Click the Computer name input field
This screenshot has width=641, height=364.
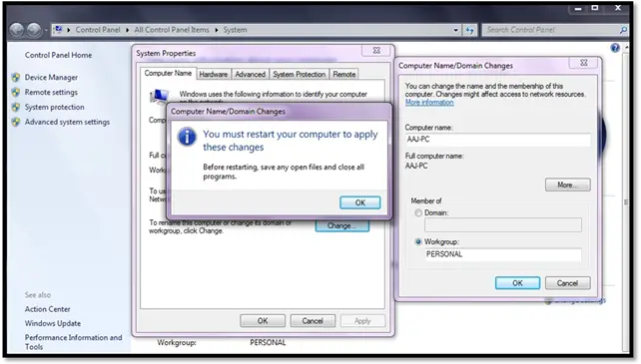click(x=498, y=140)
